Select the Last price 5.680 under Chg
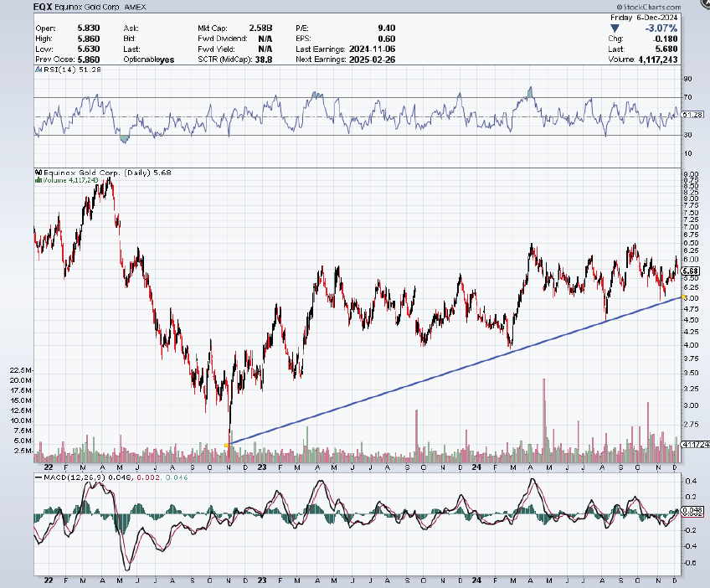The image size is (710, 588). (x=666, y=49)
